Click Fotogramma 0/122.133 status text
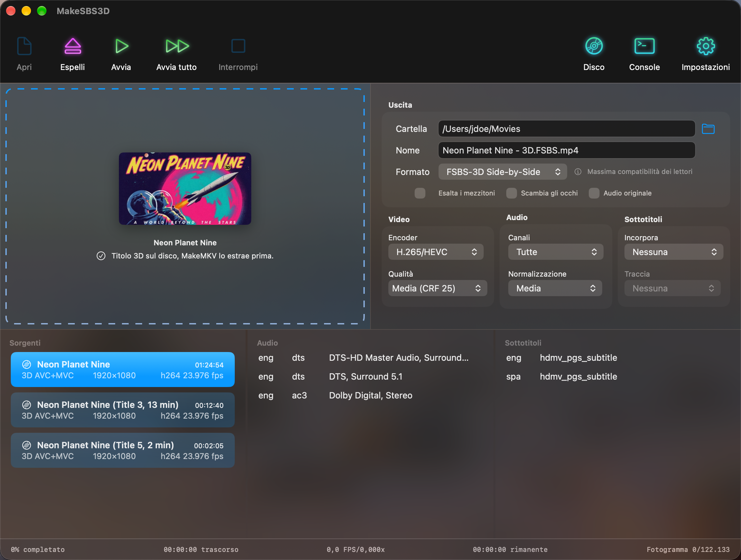Viewport: 741px width, 560px height. 688,550
